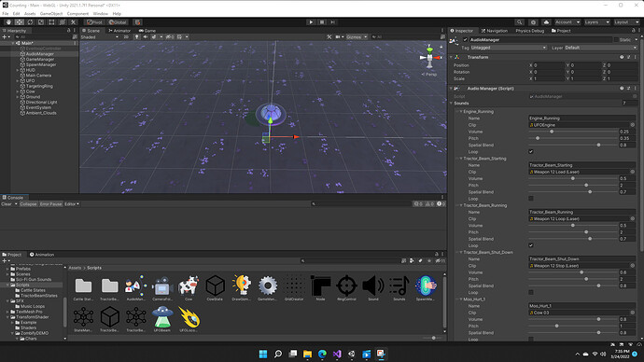The width and height of the screenshot is (644, 362).
Task: Select the Rotate tool in the toolbar
Action: [30, 22]
